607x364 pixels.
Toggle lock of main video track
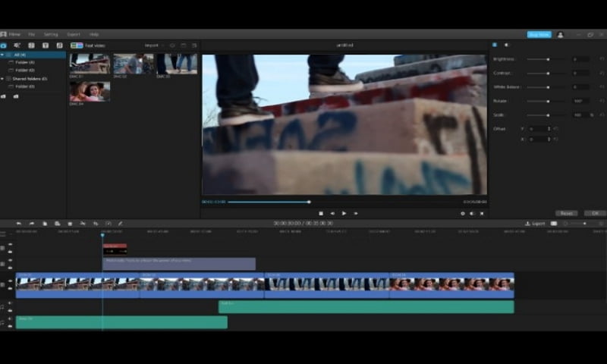(x=10, y=289)
